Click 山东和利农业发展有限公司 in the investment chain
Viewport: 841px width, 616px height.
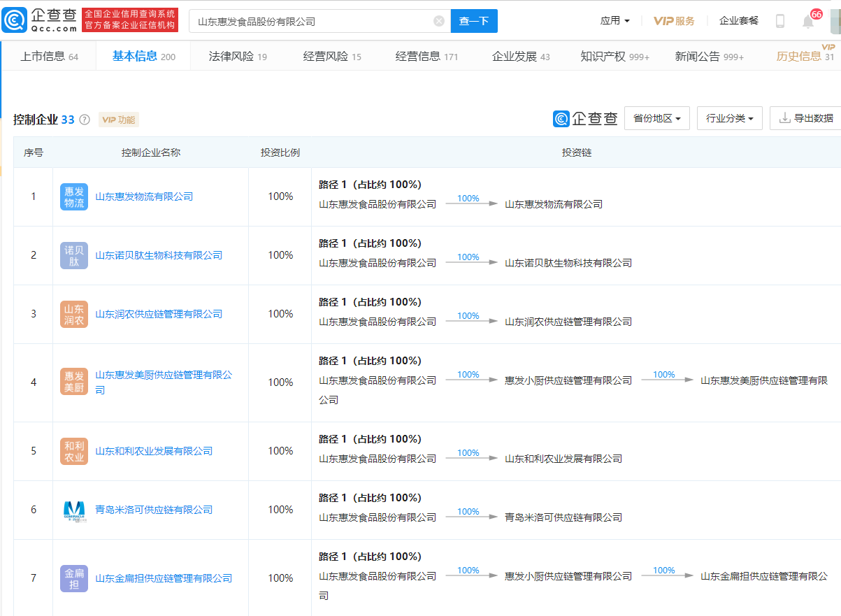click(x=563, y=459)
